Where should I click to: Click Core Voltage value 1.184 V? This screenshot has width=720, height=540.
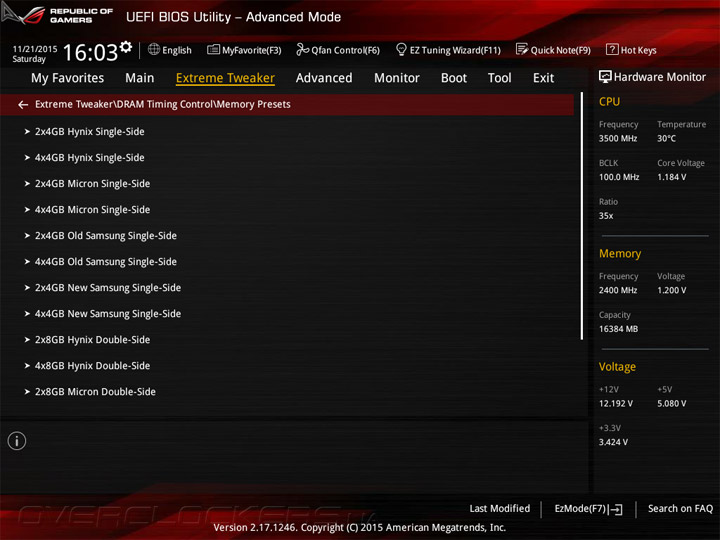(672, 177)
